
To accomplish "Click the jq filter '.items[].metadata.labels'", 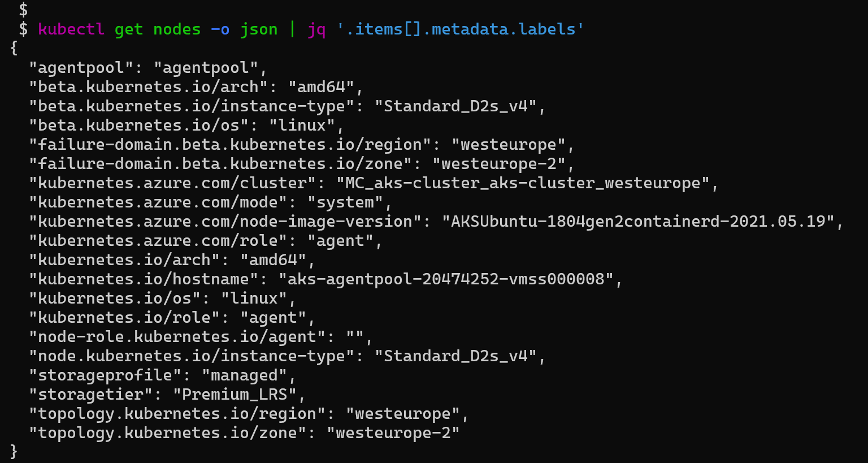I will (x=461, y=29).
